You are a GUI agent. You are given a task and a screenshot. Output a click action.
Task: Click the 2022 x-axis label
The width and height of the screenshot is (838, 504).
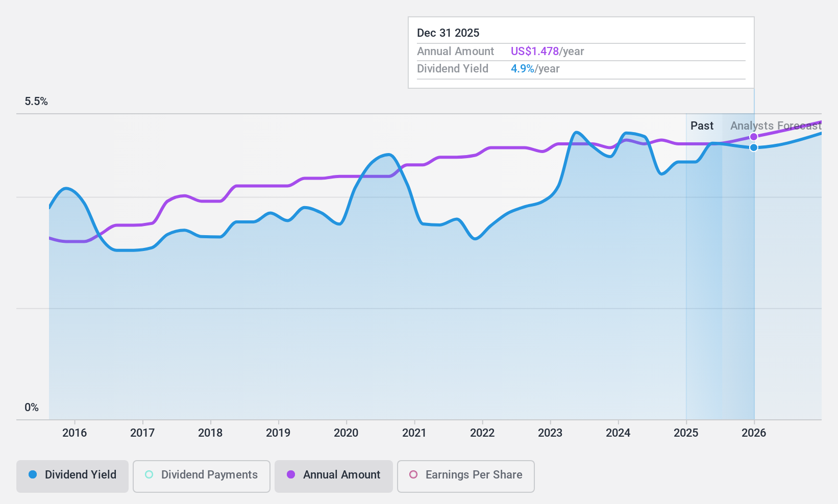pos(482,433)
